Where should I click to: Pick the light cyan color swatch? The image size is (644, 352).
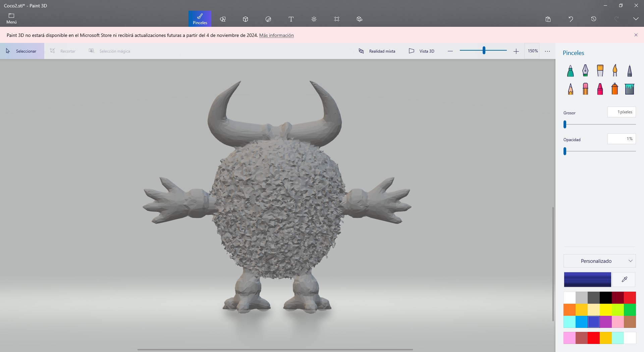(x=570, y=322)
